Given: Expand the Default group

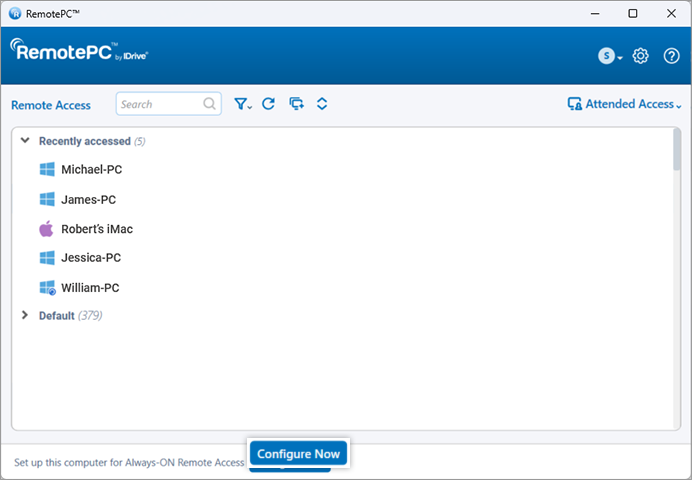Looking at the screenshot, I should click(25, 315).
